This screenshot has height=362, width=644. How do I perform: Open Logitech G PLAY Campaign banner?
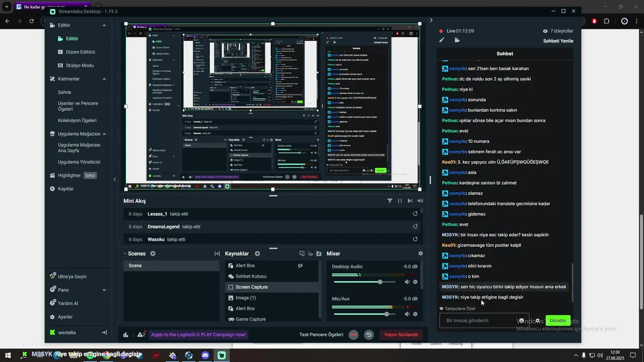(198, 335)
